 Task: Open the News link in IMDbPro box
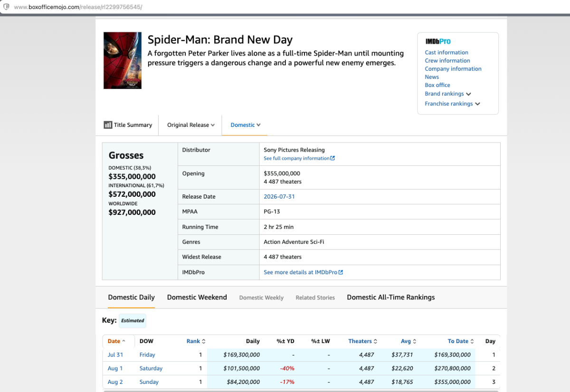(432, 77)
